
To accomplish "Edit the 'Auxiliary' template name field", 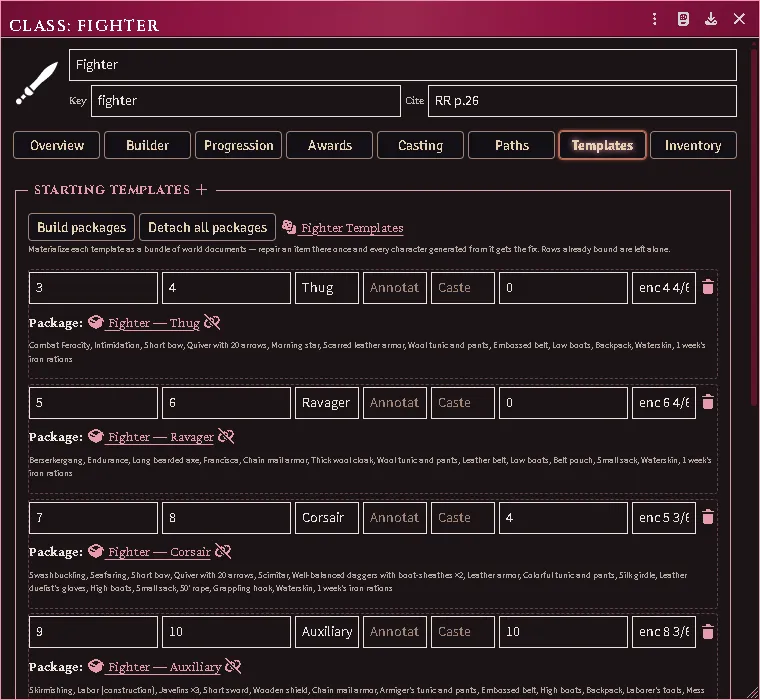I will [327, 632].
